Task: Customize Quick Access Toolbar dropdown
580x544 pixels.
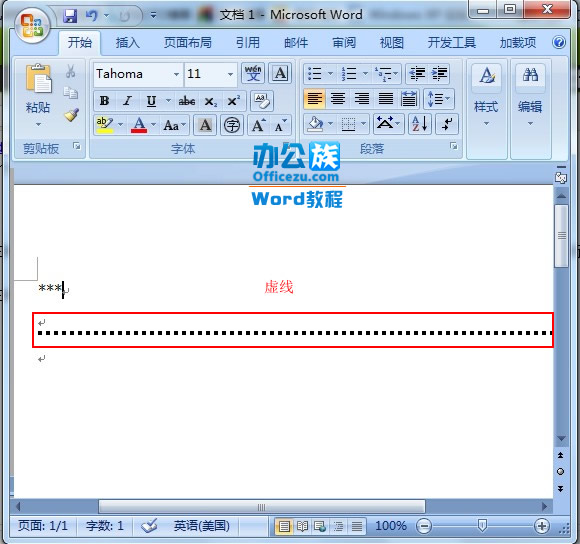Action: pos(153,16)
